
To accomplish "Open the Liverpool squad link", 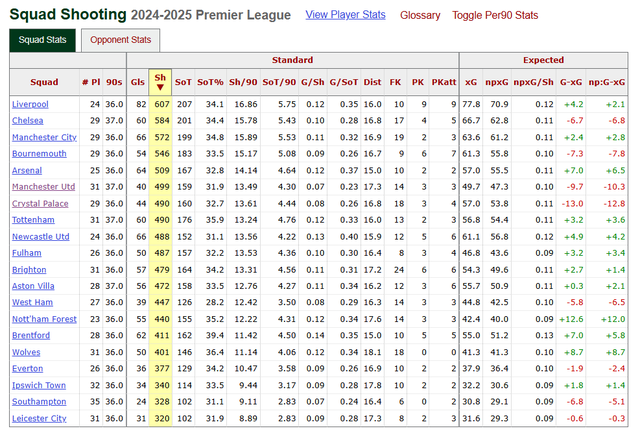I will [30, 104].
